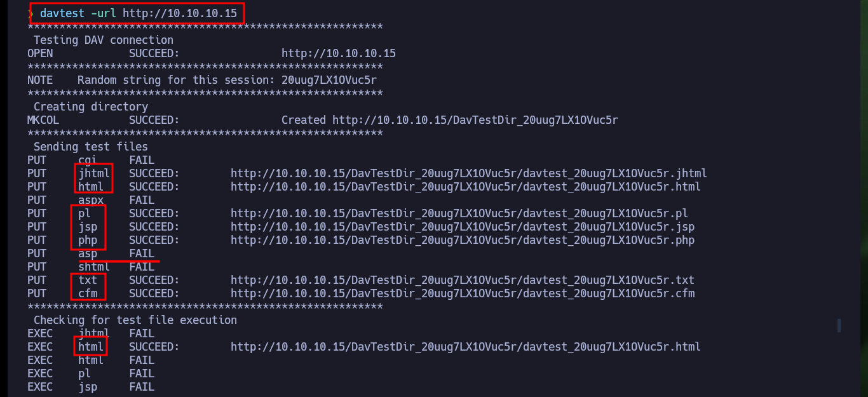Click the scrollbar marker on right edge
The height and width of the screenshot is (397, 868).
[839, 325]
